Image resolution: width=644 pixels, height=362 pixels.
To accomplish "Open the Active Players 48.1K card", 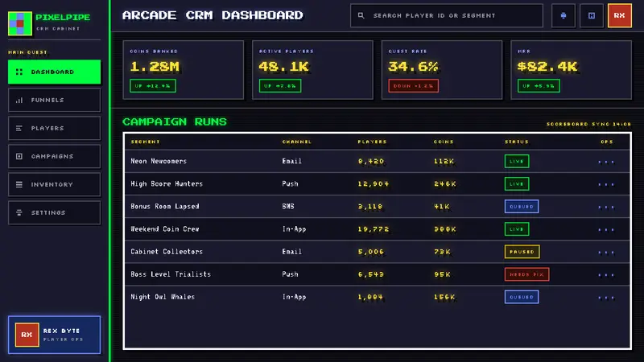I will tap(312, 70).
